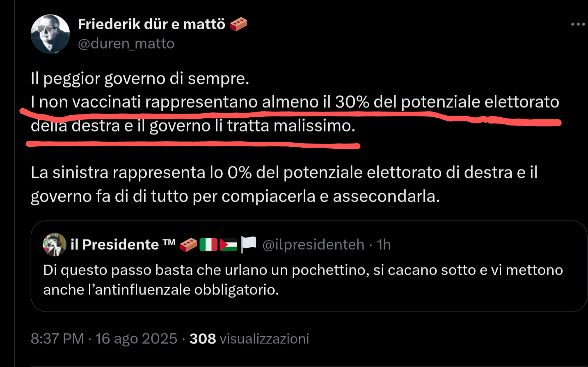Click the Palestinian flag emoji
Image resolution: width=588 pixels, height=367 pixels.
click(229, 245)
